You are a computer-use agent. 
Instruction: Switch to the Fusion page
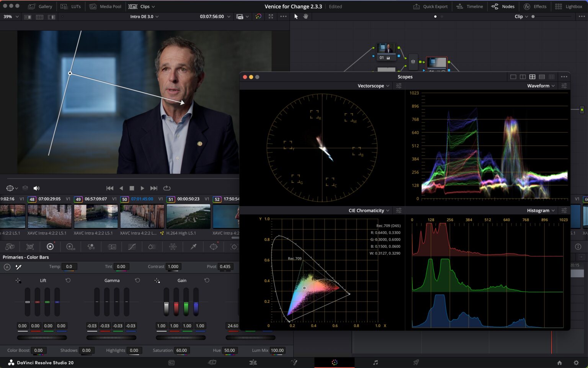click(294, 363)
